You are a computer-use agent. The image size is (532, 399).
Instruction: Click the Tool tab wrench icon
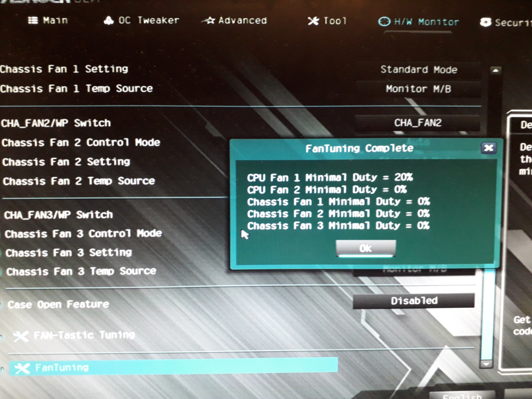pyautogui.click(x=313, y=21)
